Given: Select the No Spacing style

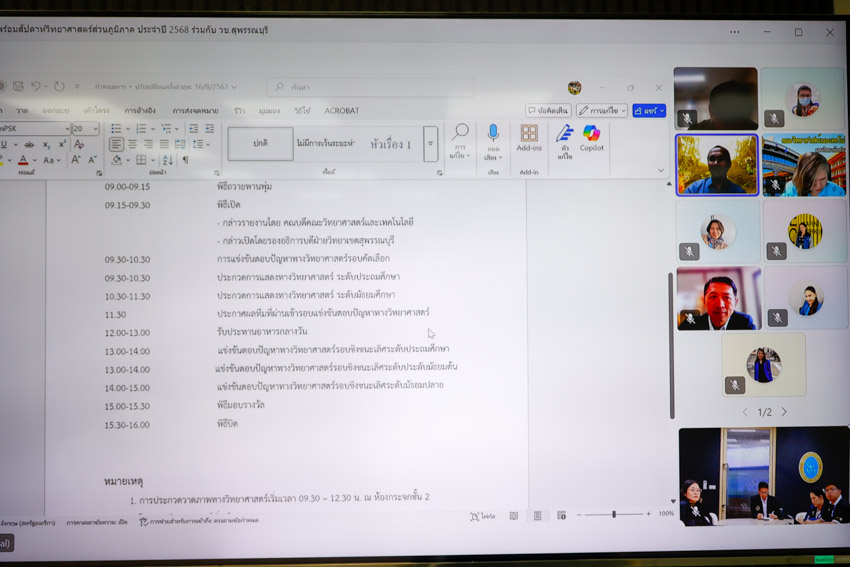Looking at the screenshot, I should click(326, 144).
